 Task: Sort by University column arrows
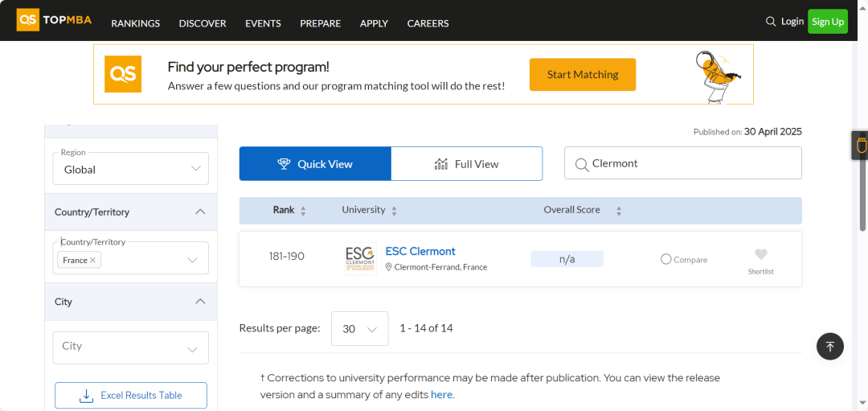[394, 211]
